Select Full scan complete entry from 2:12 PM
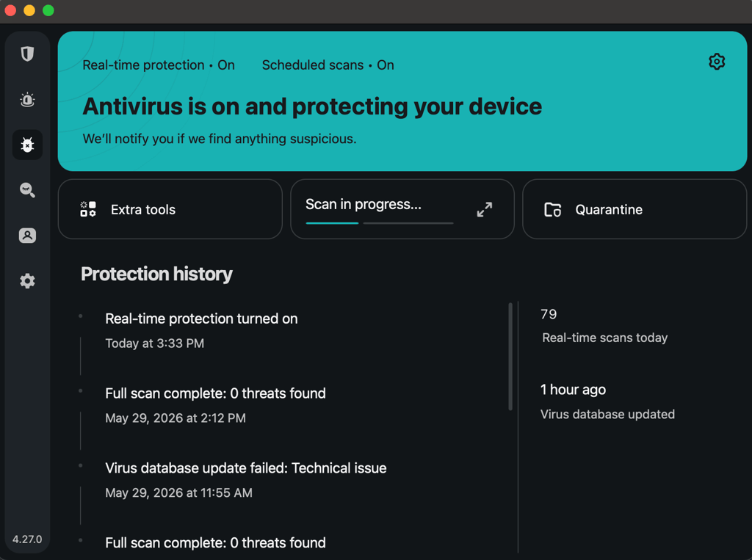The image size is (752, 560). coord(215,393)
